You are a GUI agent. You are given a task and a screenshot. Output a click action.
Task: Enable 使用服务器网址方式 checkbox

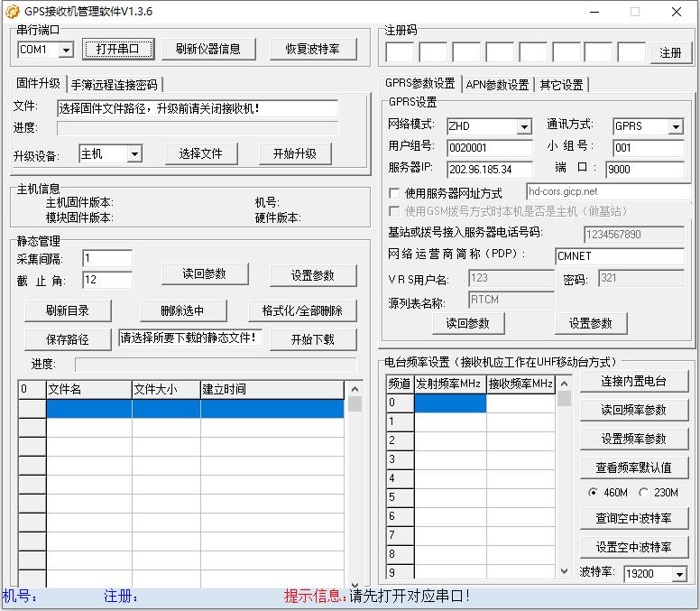tap(393, 193)
